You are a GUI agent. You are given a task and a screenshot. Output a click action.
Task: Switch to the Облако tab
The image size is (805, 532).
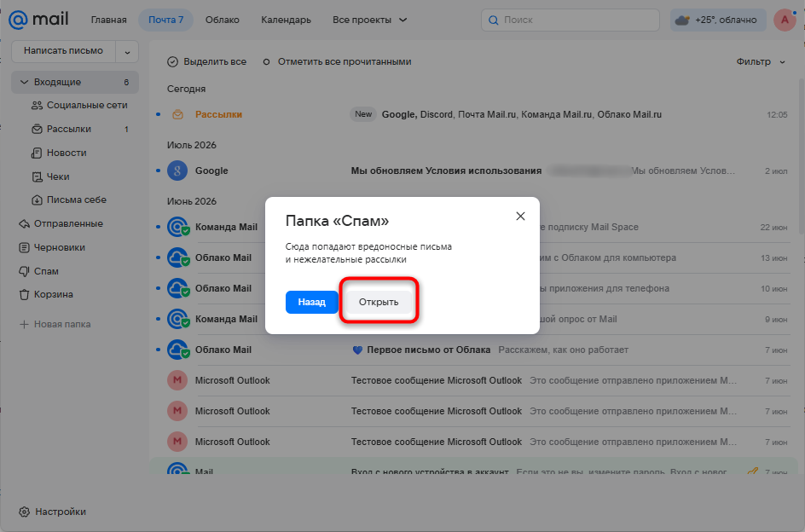(223, 20)
